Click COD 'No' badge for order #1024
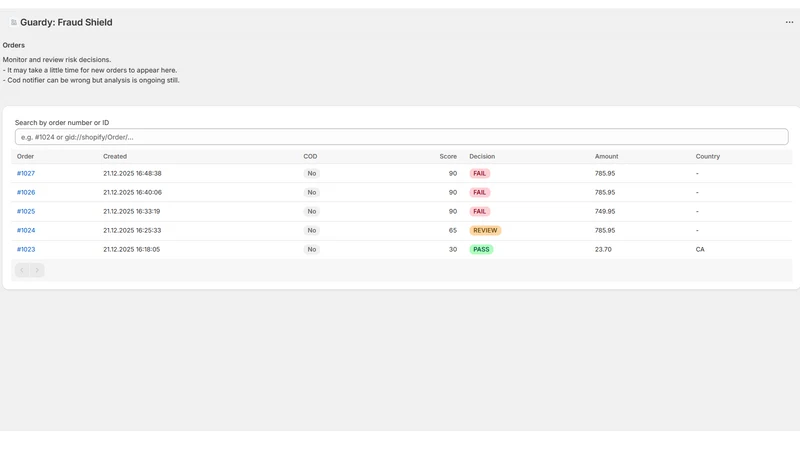Viewport: 800px width, 450px height. (312, 230)
